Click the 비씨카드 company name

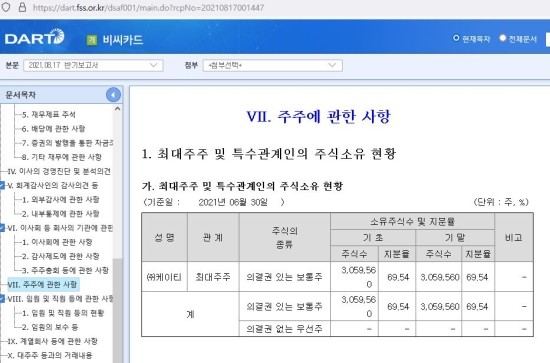[123, 40]
